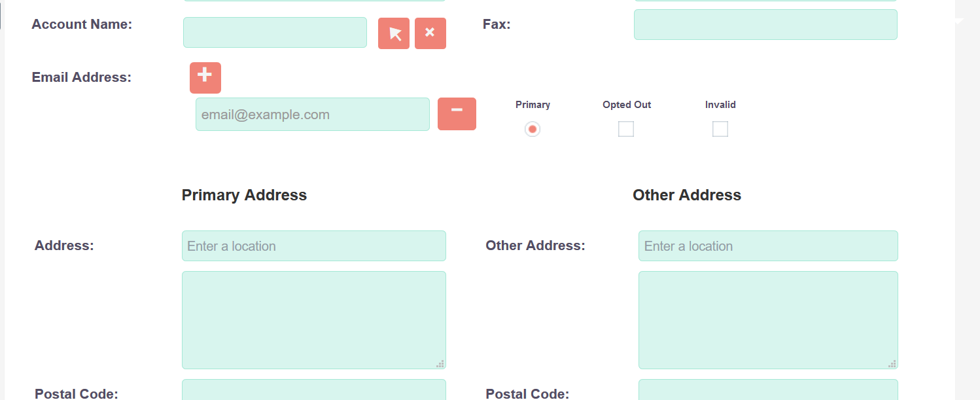Click the Other Address location search field
The width and height of the screenshot is (980, 400).
point(768,246)
